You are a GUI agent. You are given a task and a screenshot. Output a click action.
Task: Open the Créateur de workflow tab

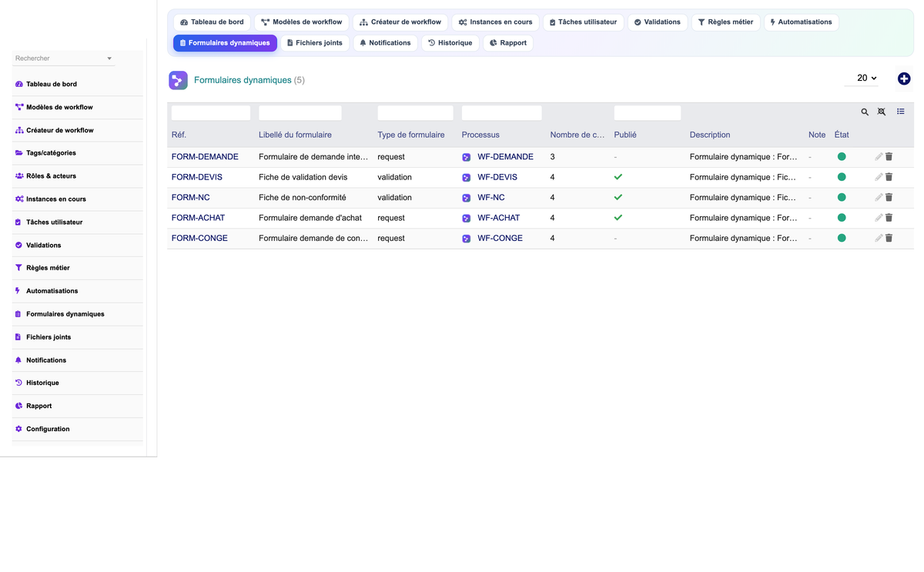pyautogui.click(x=400, y=22)
